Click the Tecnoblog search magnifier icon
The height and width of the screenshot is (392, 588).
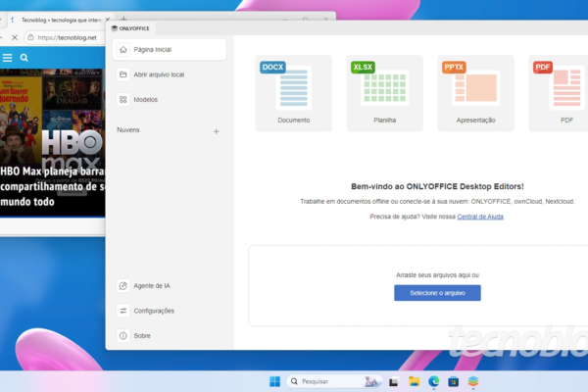[x=24, y=58]
